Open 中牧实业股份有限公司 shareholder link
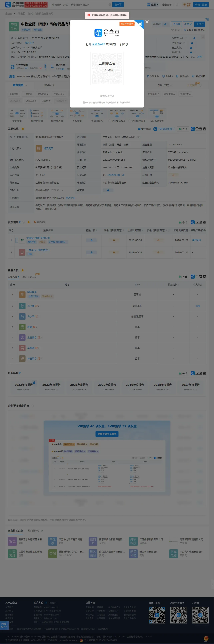This screenshot has height=644, width=214. pos(38,238)
